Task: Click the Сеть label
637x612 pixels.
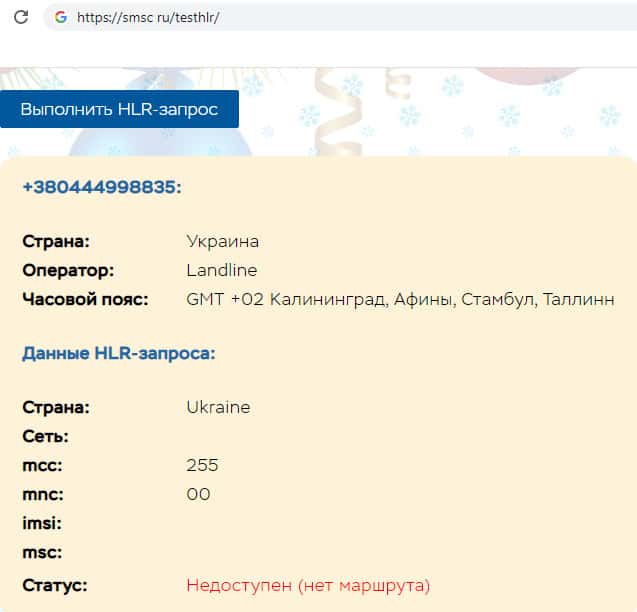Action: [45, 436]
